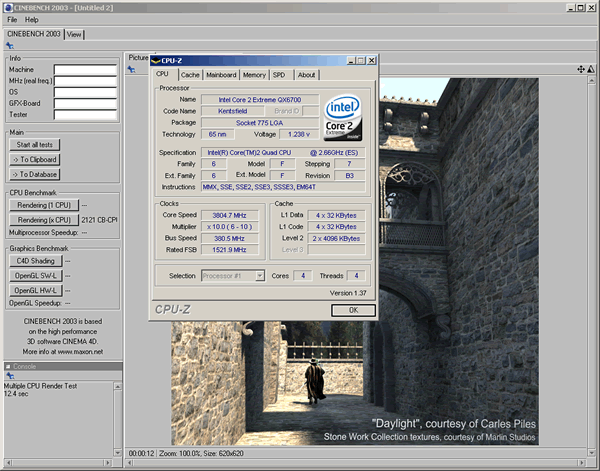Click the Picture panel vertical scrollbar up arrow

pyautogui.click(x=591, y=80)
